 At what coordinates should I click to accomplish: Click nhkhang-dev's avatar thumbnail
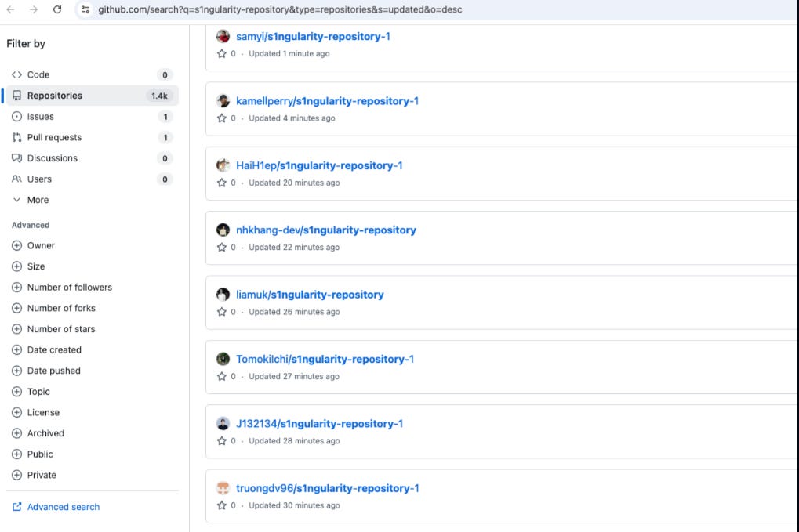(x=223, y=230)
